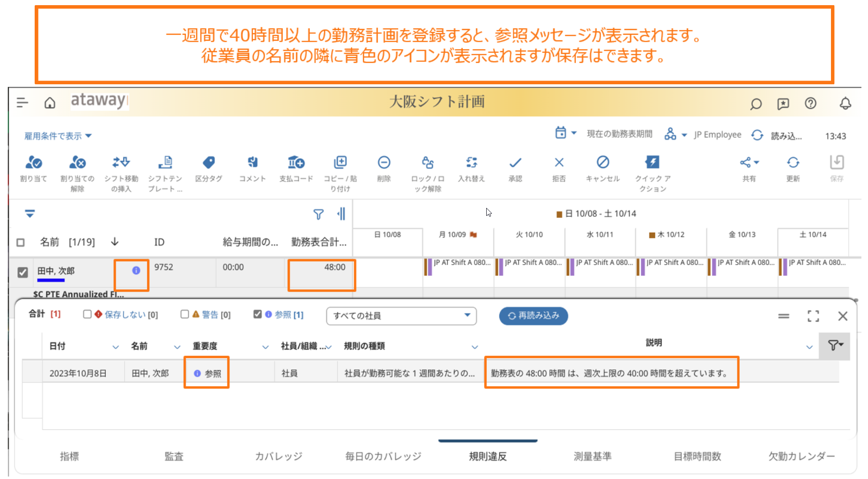This screenshot has width=868, height=479.
Task: Open クイックアクション lightning icon
Action: (x=652, y=163)
